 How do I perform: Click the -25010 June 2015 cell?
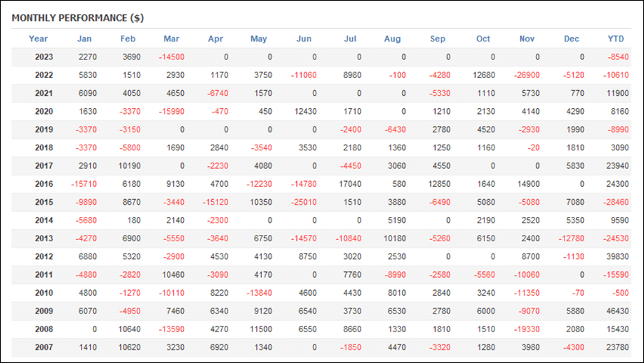point(304,202)
